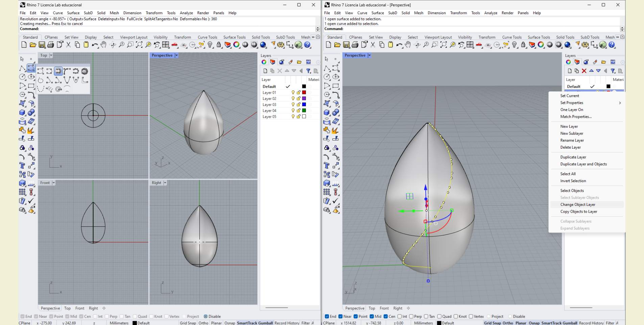Viewport: 644px width, 325px height.
Task: Select Polygon tool in left window sidebar
Action: (22, 95)
